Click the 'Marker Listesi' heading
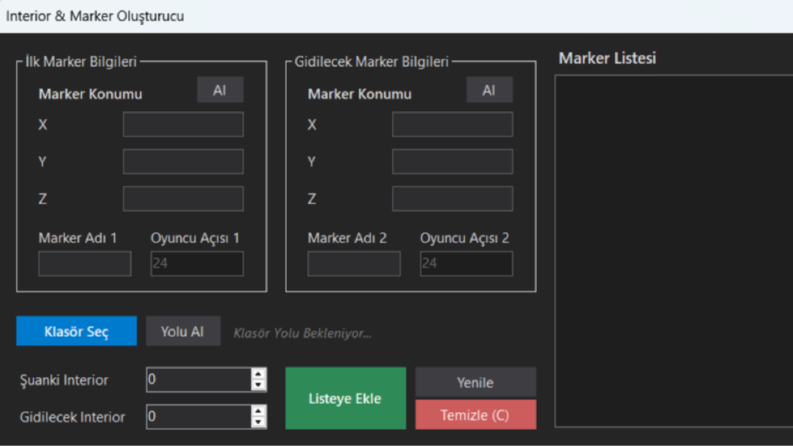The image size is (793, 446). click(x=607, y=58)
